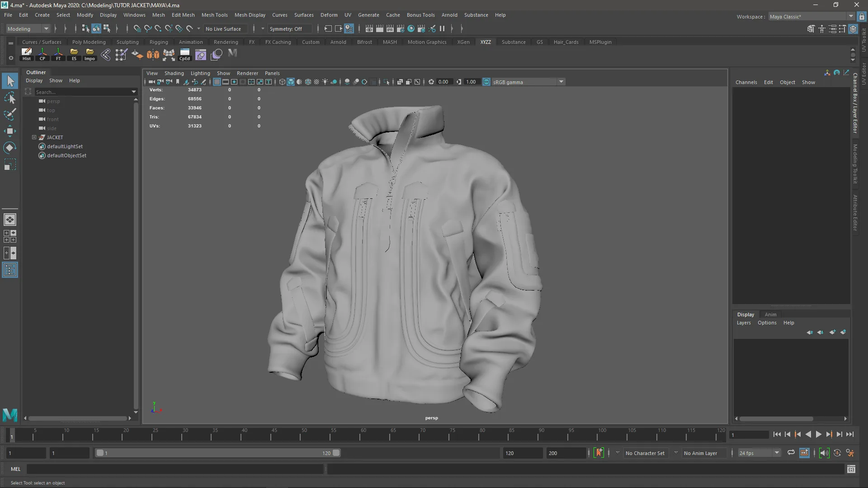This screenshot has width=868, height=488.
Task: Click the Snap to grid icon
Action: (x=137, y=28)
